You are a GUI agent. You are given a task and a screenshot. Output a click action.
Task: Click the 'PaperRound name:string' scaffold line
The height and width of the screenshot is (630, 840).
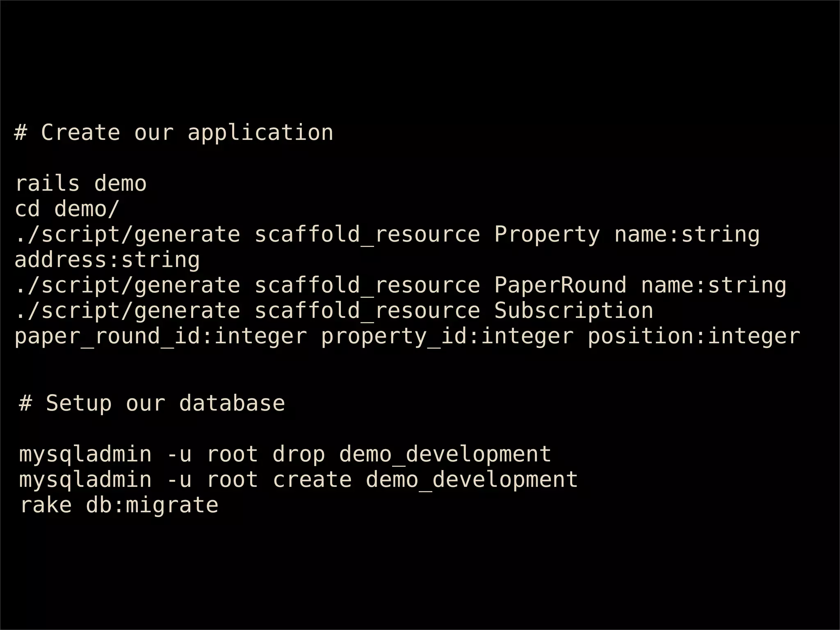coord(401,285)
